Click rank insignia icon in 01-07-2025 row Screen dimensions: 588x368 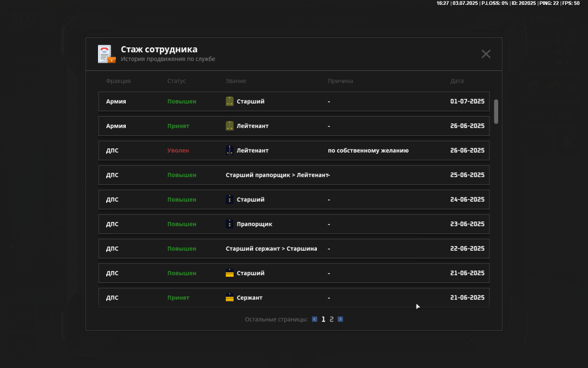pos(230,101)
